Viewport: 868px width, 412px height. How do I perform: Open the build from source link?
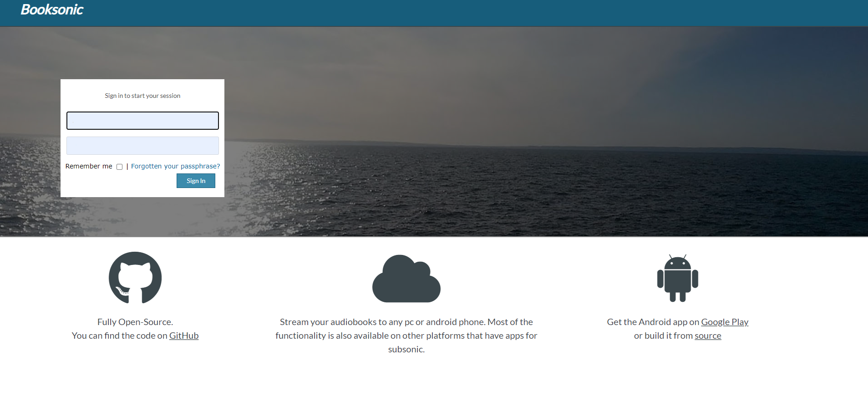coord(708,336)
